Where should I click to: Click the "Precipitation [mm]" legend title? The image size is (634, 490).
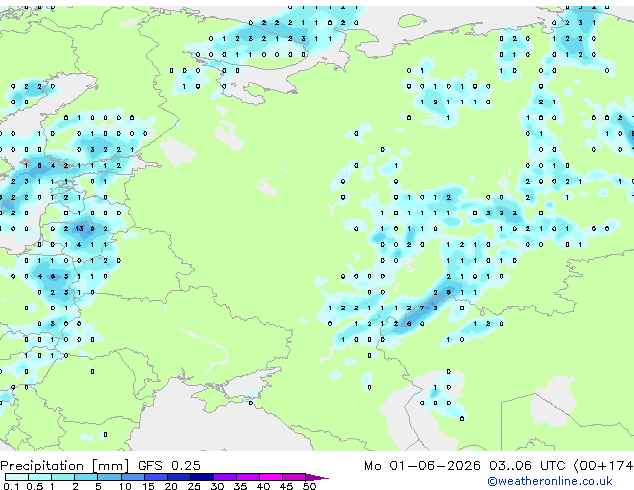[x=65, y=466]
